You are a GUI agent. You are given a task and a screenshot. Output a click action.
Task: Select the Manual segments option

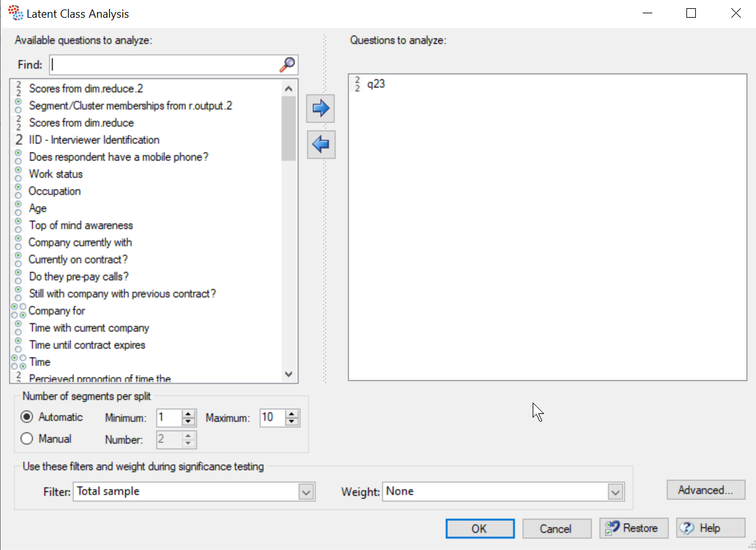(26, 439)
